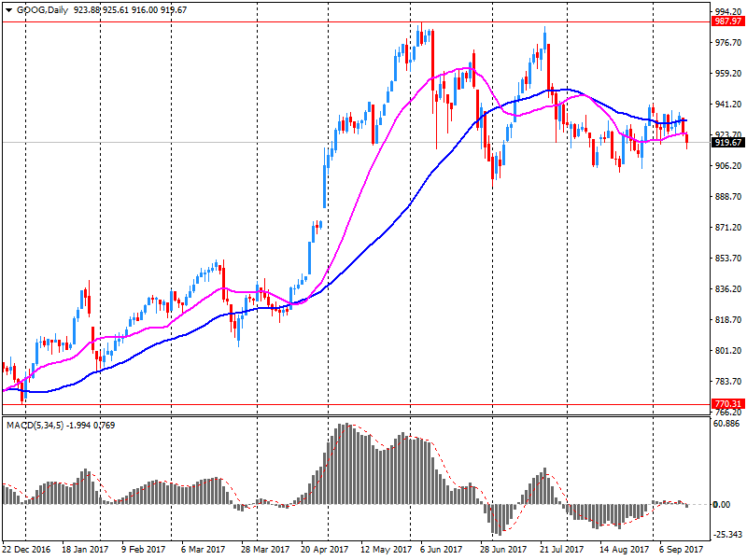Select the red 987.97 price level label
Viewport: 747px width, 560px height.
pyautogui.click(x=728, y=21)
